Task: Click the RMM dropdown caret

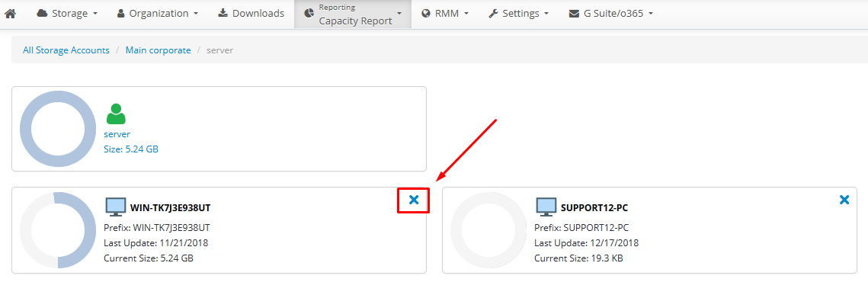Action: (466, 14)
